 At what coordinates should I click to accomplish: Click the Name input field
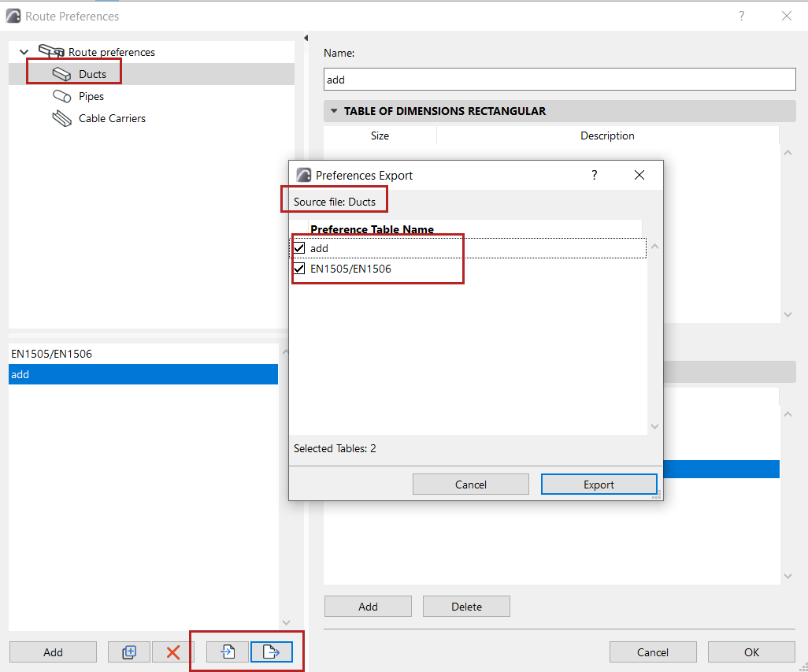tap(560, 80)
